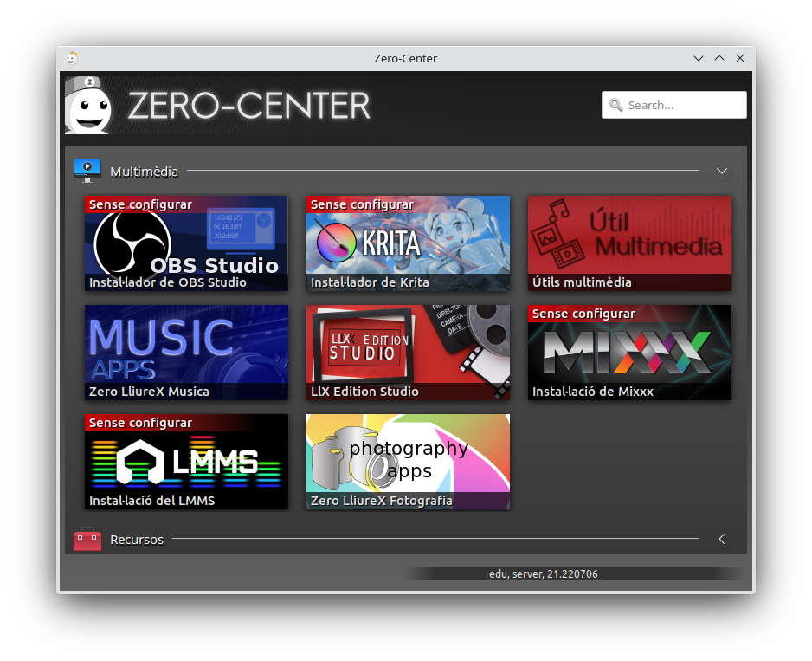Open the LMMS installation tile
Screen dimensions: 812x661
tap(186, 462)
